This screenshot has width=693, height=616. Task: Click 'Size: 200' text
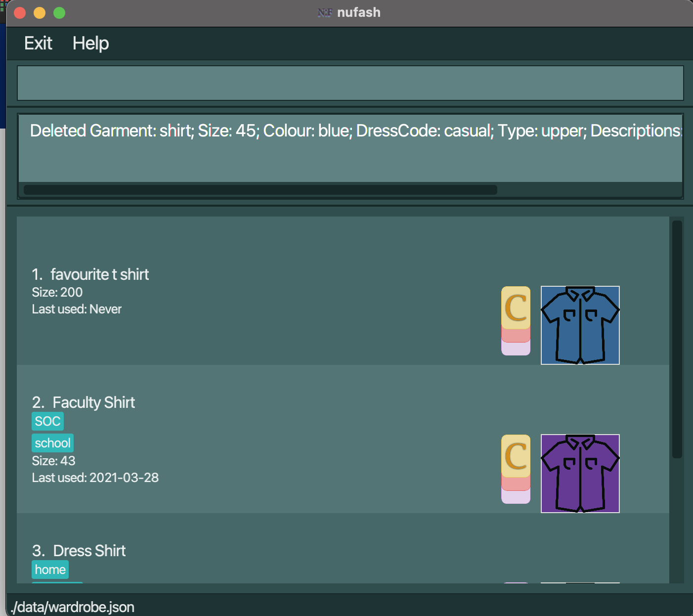pos(57,292)
